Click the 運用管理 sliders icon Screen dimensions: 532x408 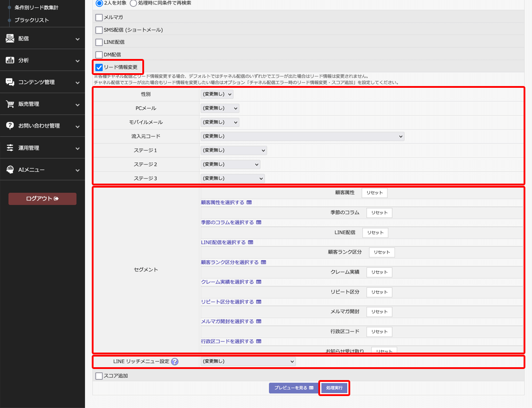[10, 148]
